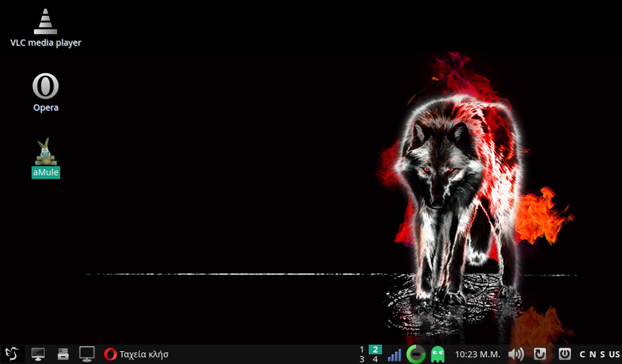The height and width of the screenshot is (364, 622).
Task: Switch to the Opera Ταχεία κλήσ window
Action: click(x=137, y=354)
